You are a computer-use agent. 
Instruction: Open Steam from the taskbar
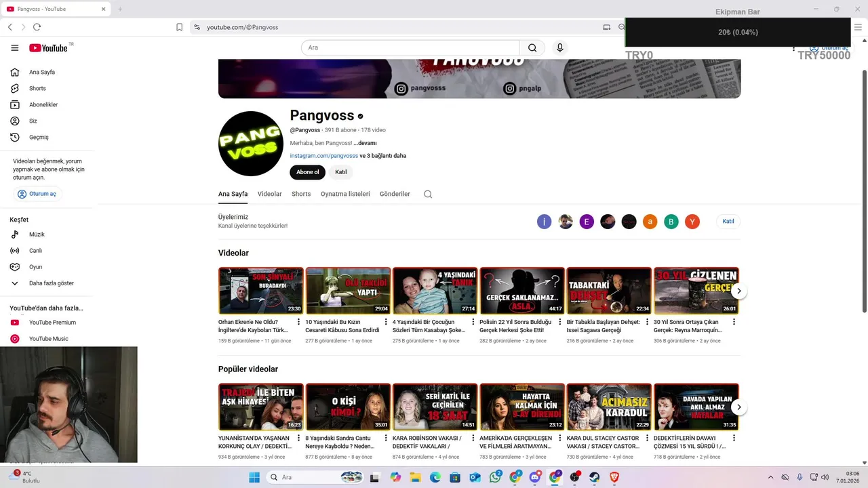click(594, 477)
